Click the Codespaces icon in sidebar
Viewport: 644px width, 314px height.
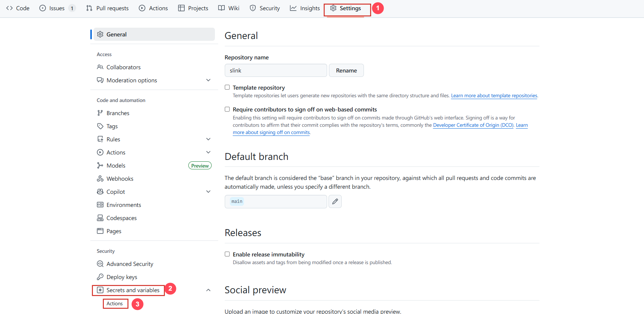coord(100,218)
